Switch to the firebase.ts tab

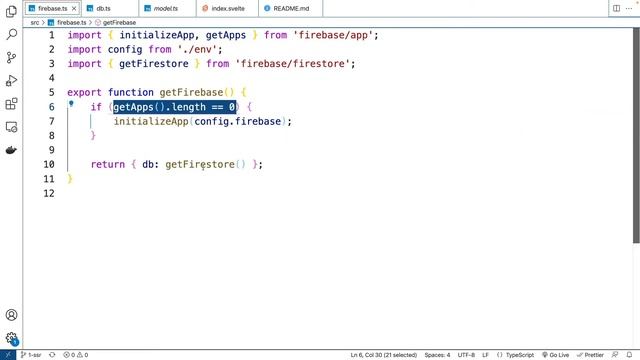pyautogui.click(x=52, y=8)
